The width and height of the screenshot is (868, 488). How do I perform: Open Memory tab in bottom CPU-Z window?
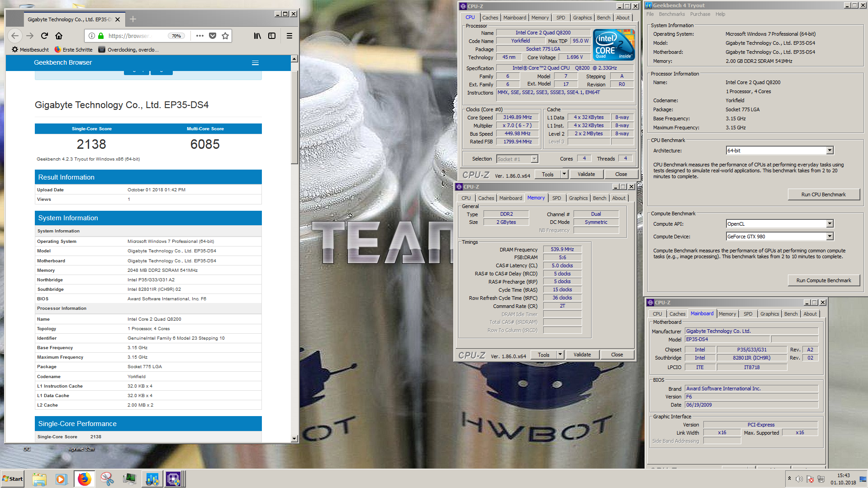click(727, 314)
